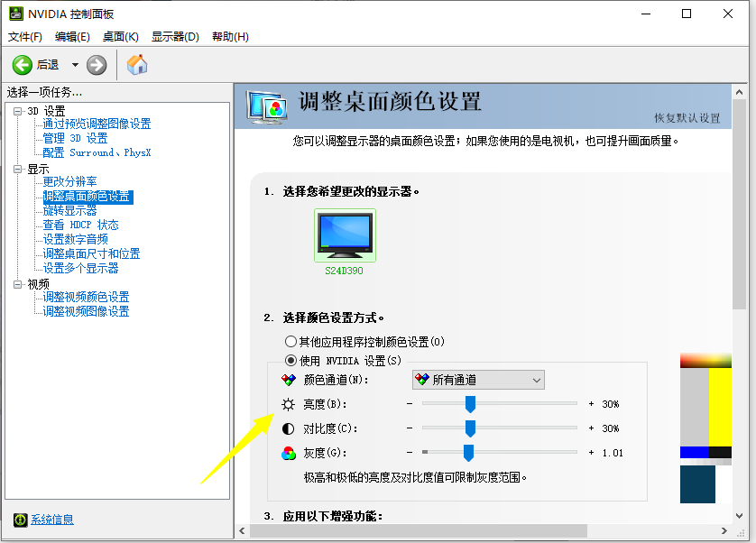The image size is (756, 543).
Task: Select 其他应用程序控制颜色设置 option
Action: click(292, 341)
